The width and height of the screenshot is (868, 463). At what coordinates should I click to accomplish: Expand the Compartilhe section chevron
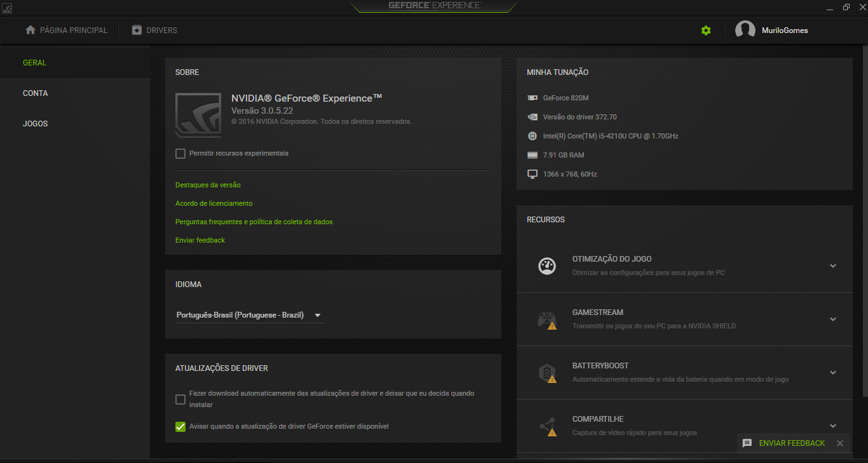coord(833,426)
